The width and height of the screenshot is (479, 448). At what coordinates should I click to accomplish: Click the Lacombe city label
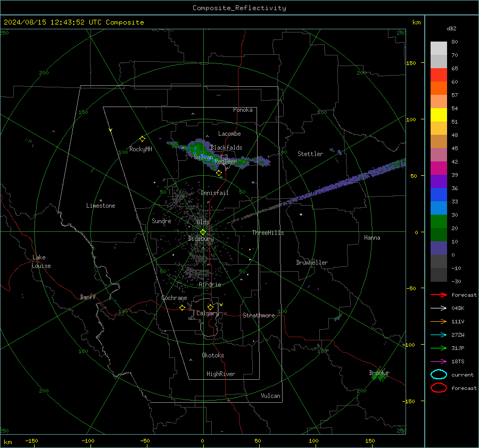pyautogui.click(x=229, y=134)
